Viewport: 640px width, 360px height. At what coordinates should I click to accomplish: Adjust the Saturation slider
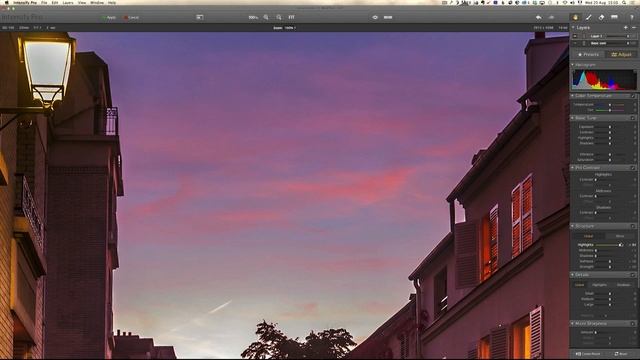610,160
